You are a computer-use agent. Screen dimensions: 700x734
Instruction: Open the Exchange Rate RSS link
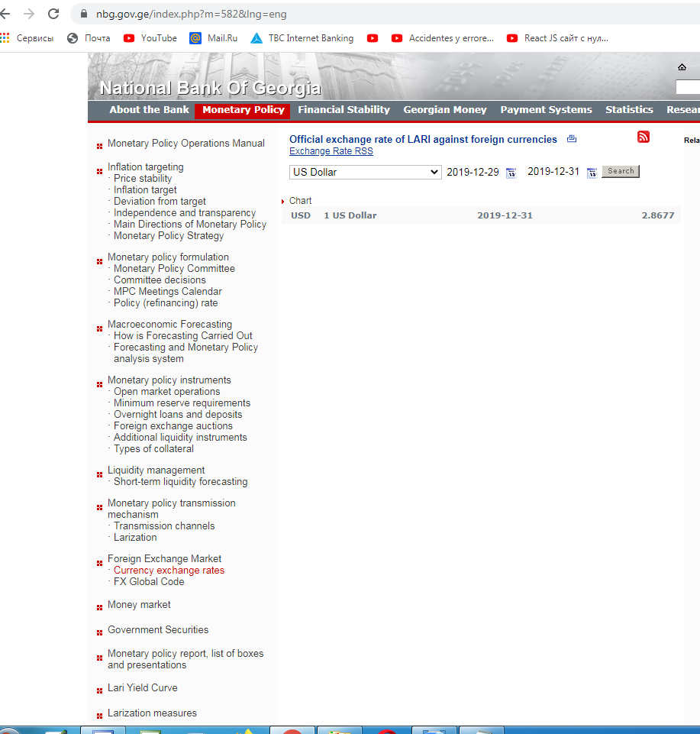(331, 151)
